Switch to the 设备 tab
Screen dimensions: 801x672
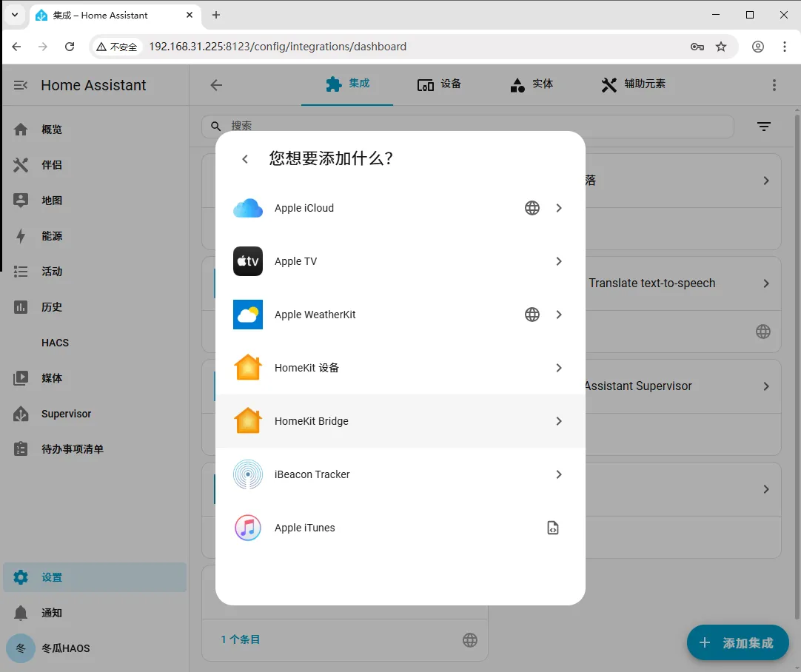pyautogui.click(x=439, y=84)
